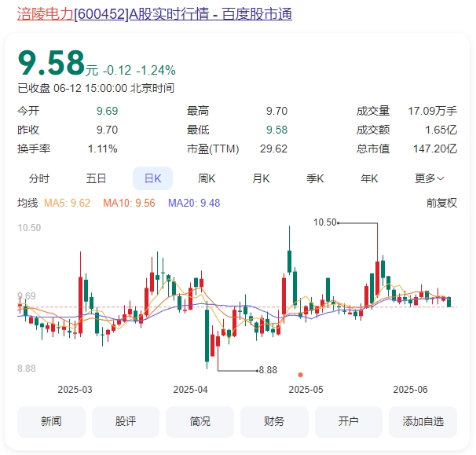Click the last green candlestick in June
Screen dimensions: 476x455
click(x=449, y=302)
